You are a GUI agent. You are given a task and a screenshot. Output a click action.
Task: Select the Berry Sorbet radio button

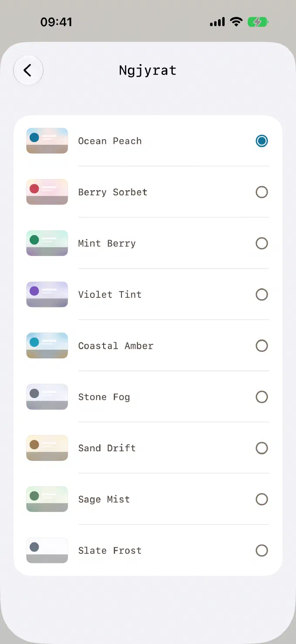tap(262, 192)
